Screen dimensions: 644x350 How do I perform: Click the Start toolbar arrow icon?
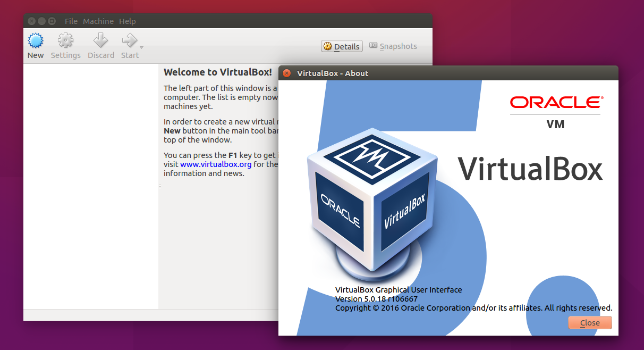pyautogui.click(x=129, y=40)
